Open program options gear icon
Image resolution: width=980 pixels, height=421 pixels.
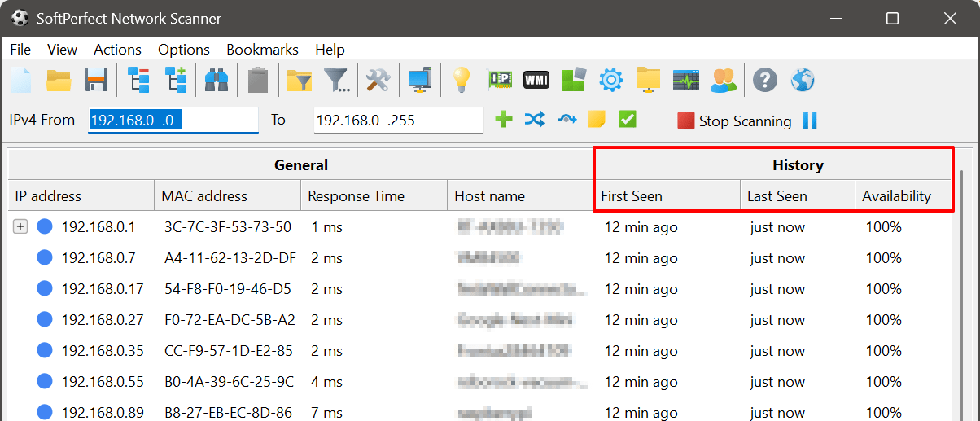(x=611, y=80)
